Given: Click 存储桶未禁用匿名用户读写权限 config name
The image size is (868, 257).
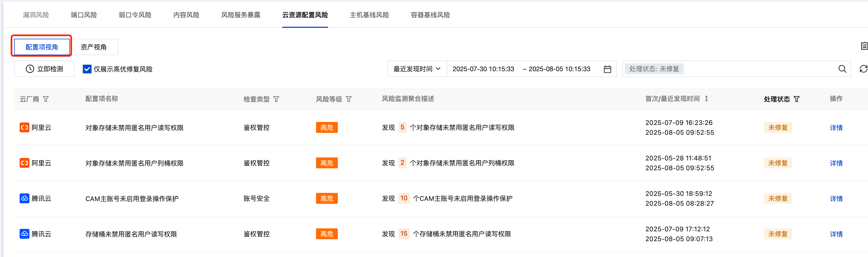Looking at the screenshot, I should 131,234.
